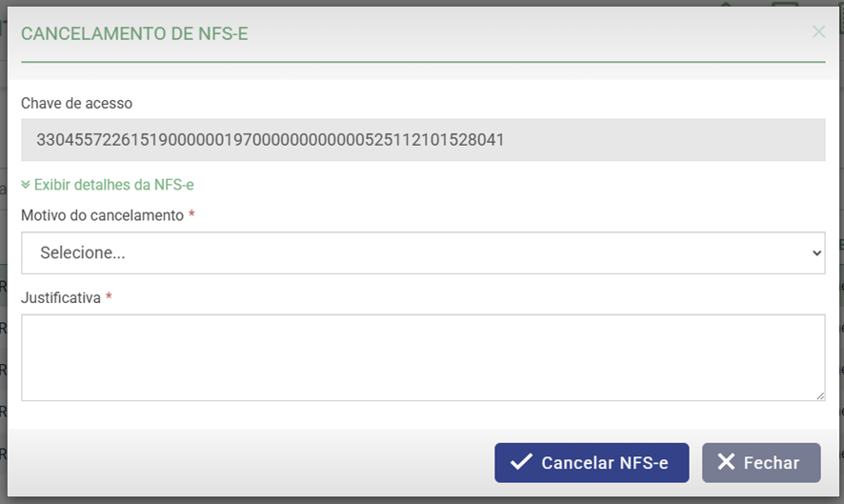Open the Motivo do cancelamento dropdown
This screenshot has width=844, height=504.
click(423, 253)
